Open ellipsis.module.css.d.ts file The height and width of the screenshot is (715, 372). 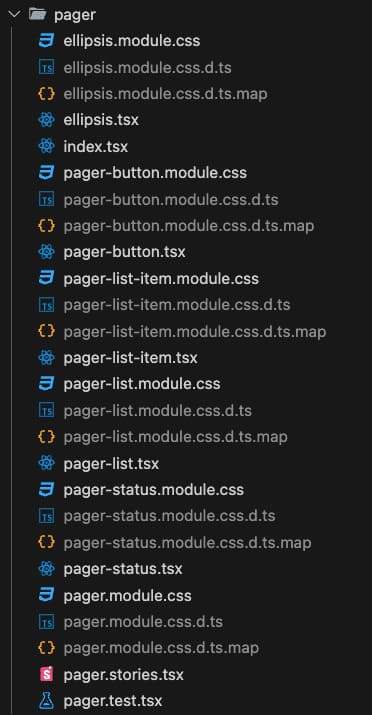pos(147,68)
